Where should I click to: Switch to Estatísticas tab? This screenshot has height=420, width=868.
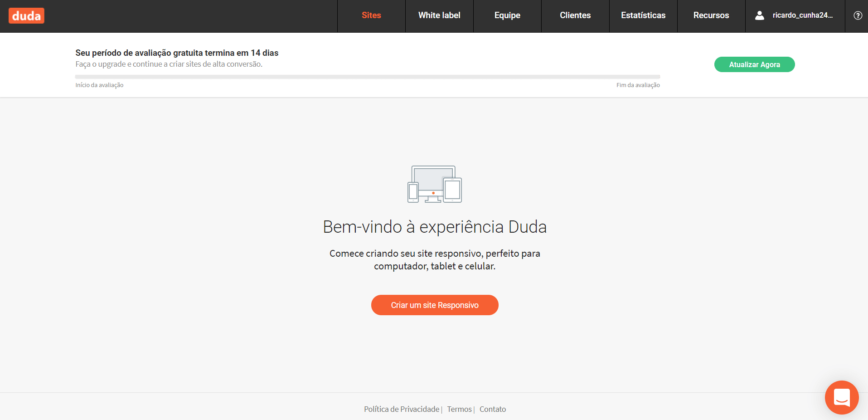pos(643,15)
